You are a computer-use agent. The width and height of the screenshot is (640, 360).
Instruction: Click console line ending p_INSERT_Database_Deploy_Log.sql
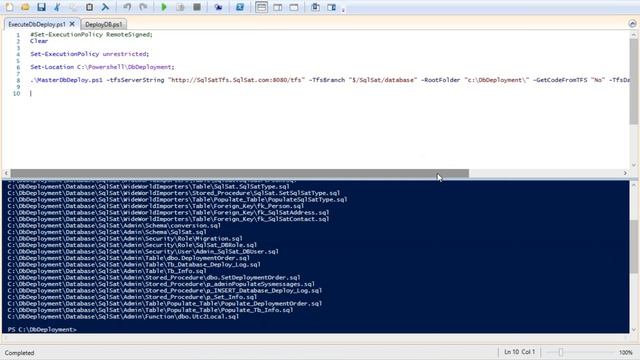click(x=164, y=290)
